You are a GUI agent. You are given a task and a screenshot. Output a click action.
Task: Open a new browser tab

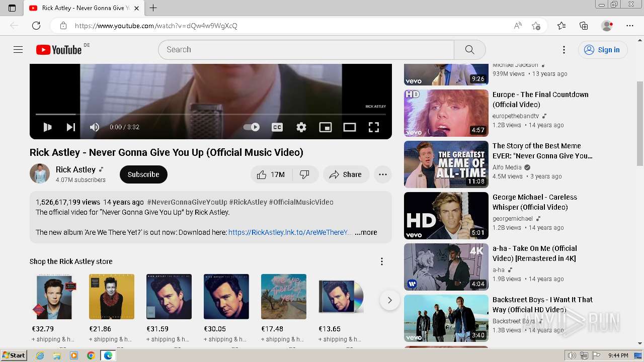coord(153,8)
